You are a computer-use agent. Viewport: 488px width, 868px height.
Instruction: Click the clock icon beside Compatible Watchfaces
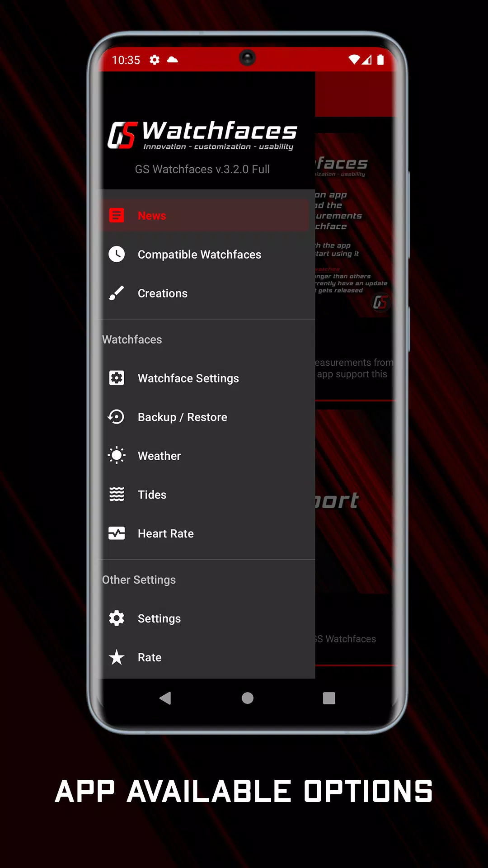point(117,254)
